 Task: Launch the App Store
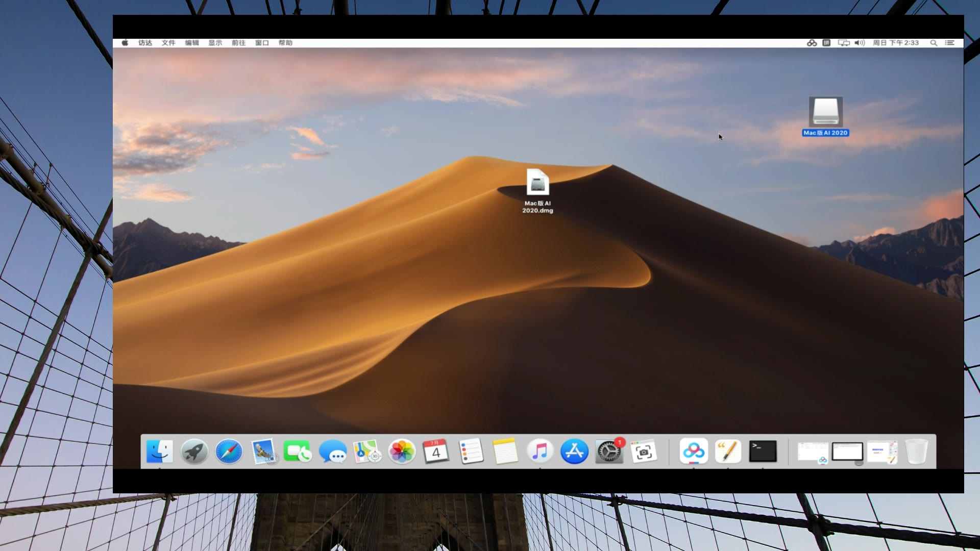574,452
